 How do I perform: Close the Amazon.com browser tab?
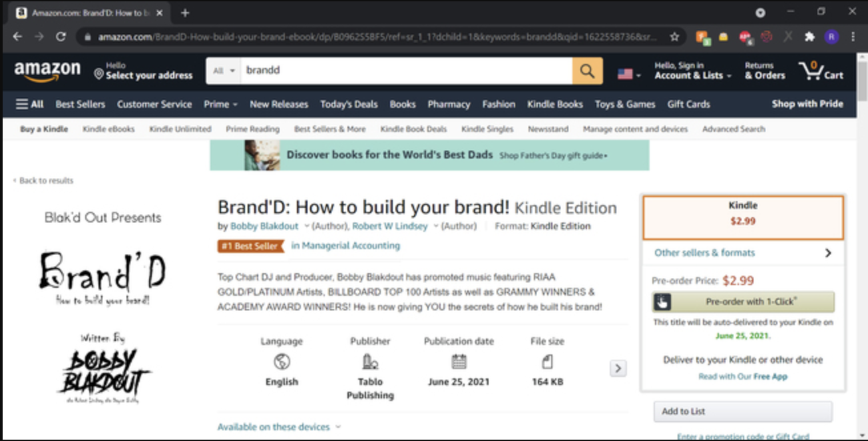click(160, 13)
